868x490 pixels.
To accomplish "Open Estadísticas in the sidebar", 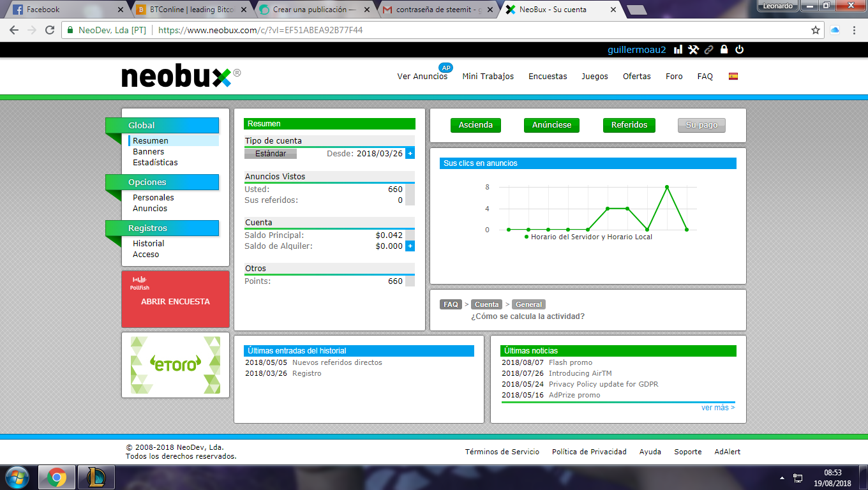I will pos(155,163).
